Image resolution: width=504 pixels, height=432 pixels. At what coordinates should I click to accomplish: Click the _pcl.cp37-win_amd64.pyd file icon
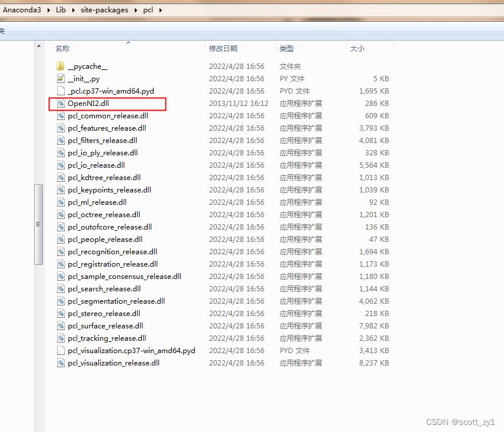[61, 91]
